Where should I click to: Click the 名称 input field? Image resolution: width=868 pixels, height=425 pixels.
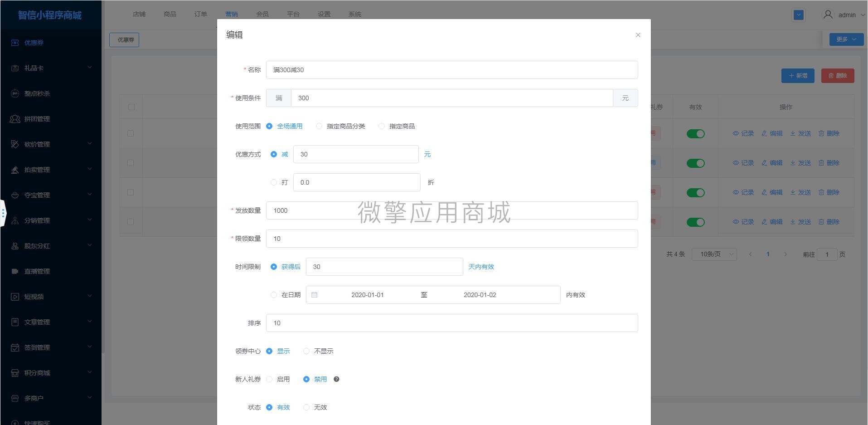tap(452, 70)
